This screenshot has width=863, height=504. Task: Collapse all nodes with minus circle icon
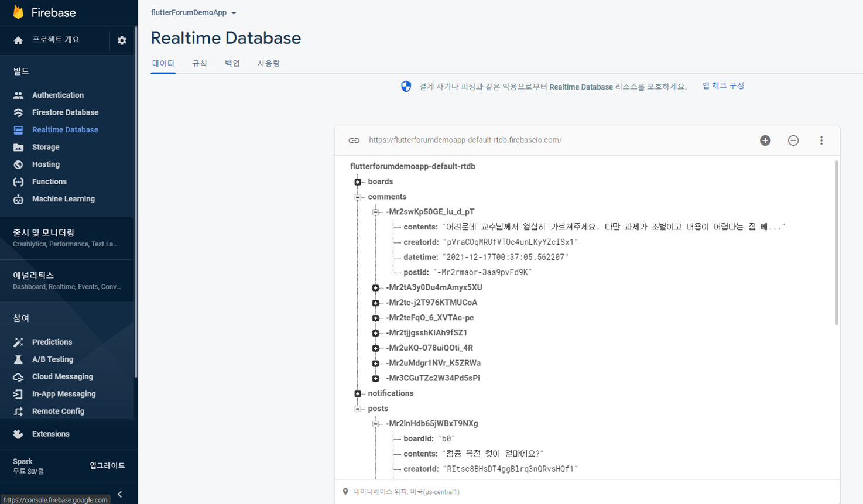pos(793,140)
